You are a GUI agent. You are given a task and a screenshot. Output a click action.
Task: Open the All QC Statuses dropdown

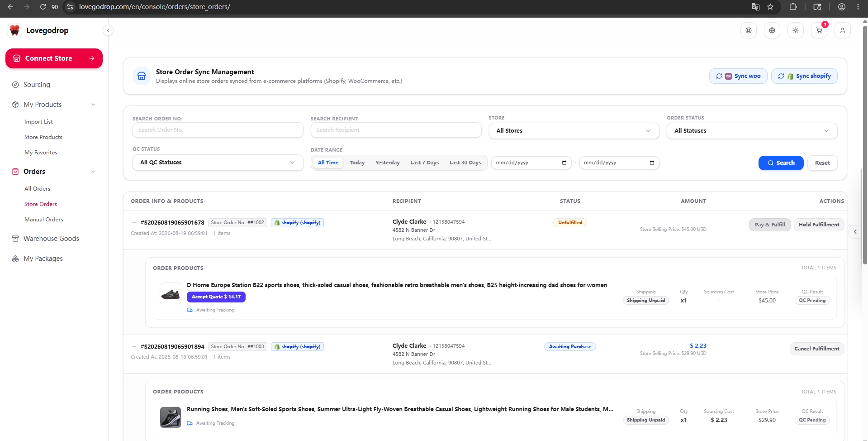218,163
